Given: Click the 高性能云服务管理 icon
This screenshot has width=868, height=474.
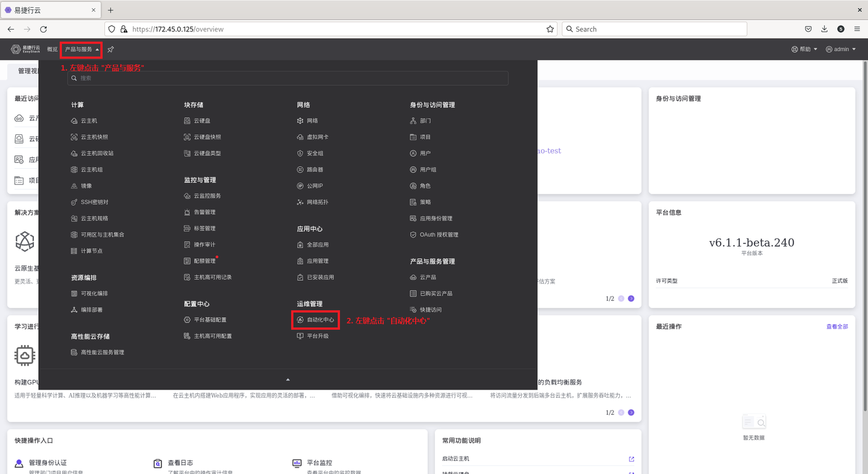Looking at the screenshot, I should pos(75,353).
